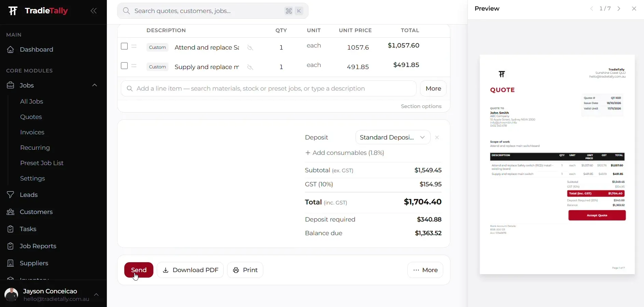Edit quantity of Attend and replace row
The image size is (644, 307).
(281, 48)
